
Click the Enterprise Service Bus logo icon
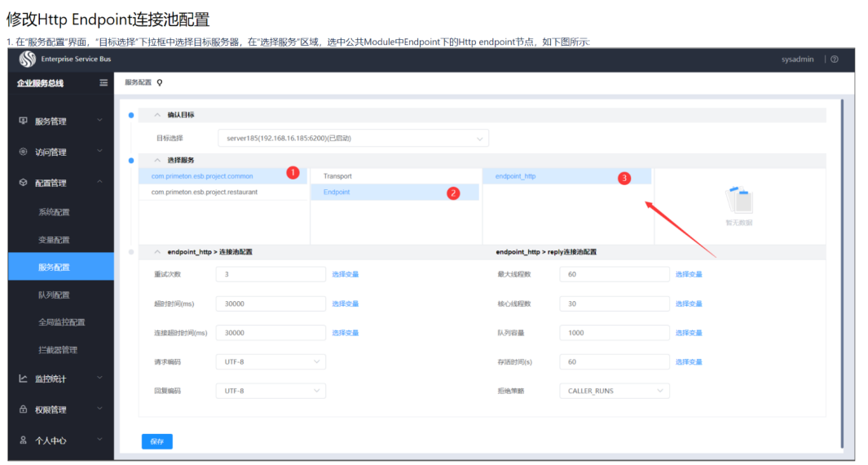[x=28, y=60]
